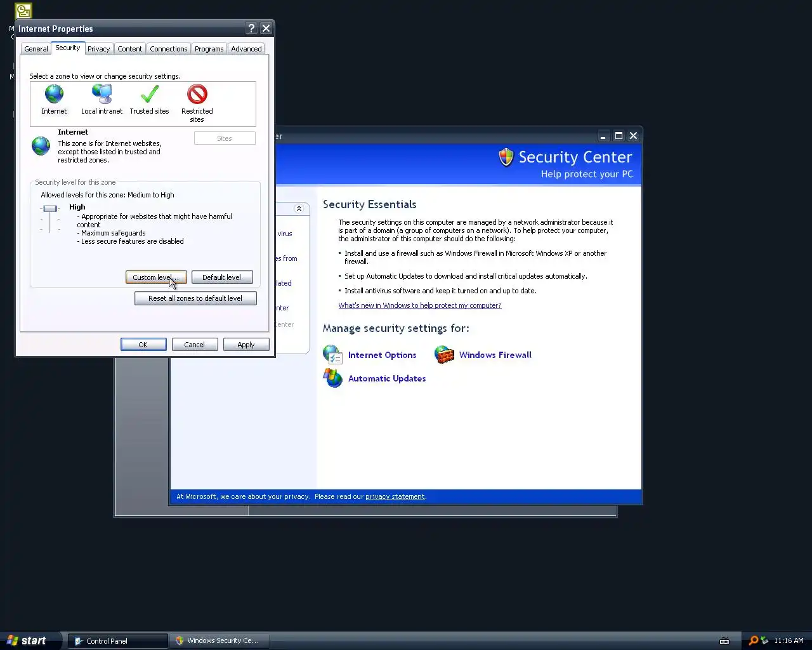This screenshot has height=650, width=812.
Task: Click the Security Essentials heading
Action: [369, 204]
